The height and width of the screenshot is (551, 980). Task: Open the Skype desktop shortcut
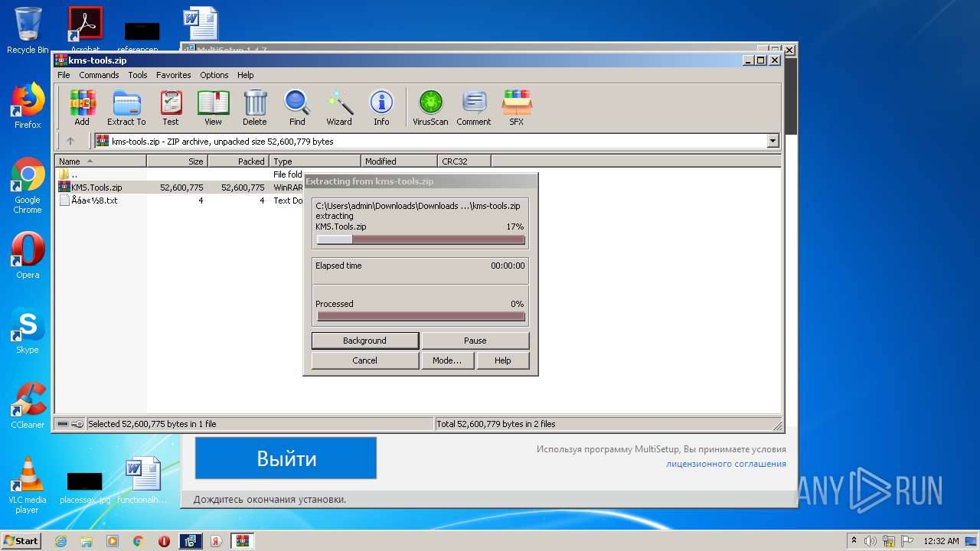pyautogui.click(x=28, y=331)
